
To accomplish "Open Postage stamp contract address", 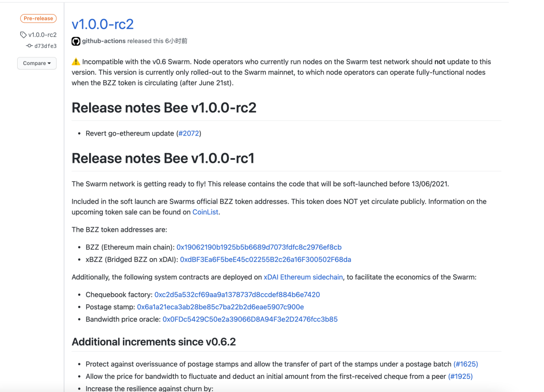I will pos(220,307).
